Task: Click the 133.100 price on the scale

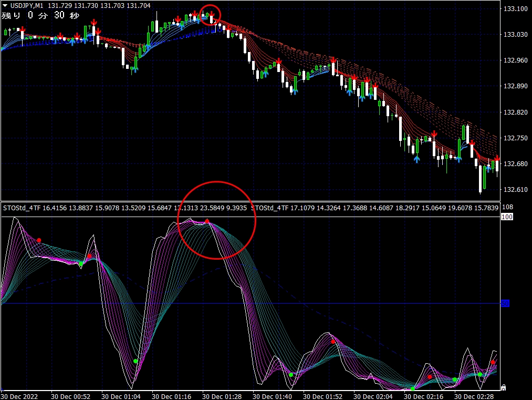Action: click(515, 9)
